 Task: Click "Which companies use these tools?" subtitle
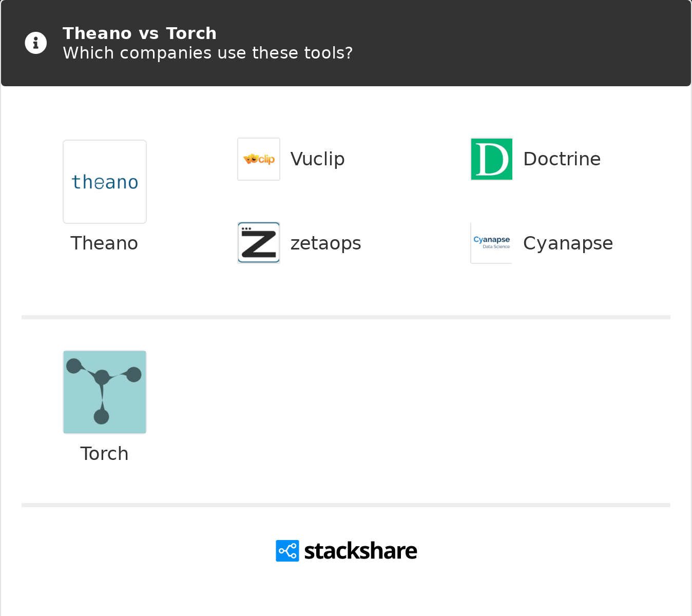(207, 53)
